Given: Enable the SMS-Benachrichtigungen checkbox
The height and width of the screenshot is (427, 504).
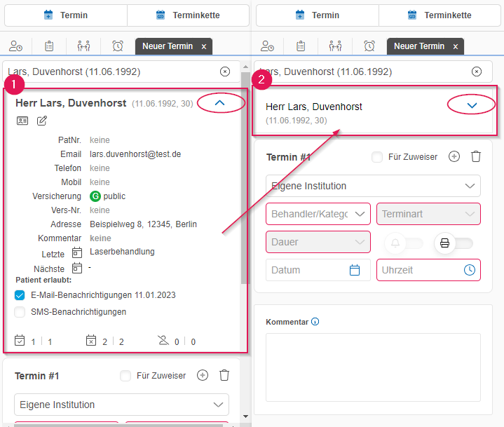Looking at the screenshot, I should (x=20, y=312).
